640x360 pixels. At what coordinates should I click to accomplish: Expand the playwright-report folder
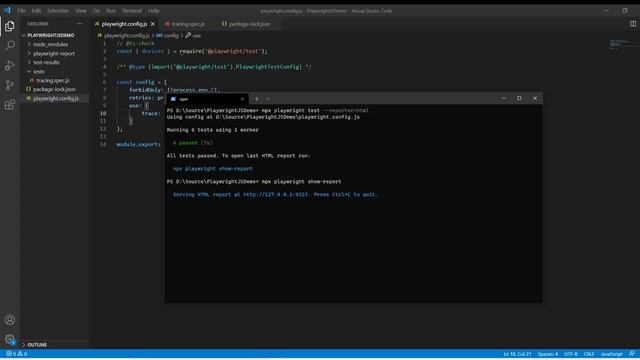tap(55, 53)
